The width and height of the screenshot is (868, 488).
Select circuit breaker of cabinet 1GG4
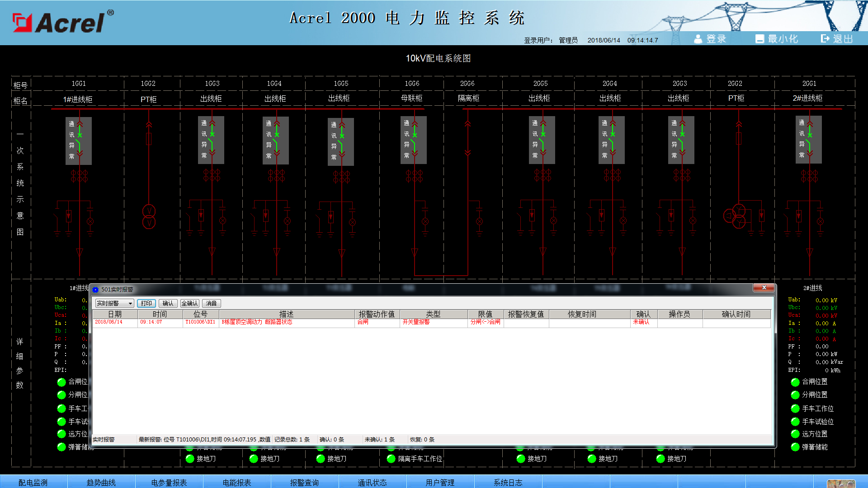click(276, 140)
